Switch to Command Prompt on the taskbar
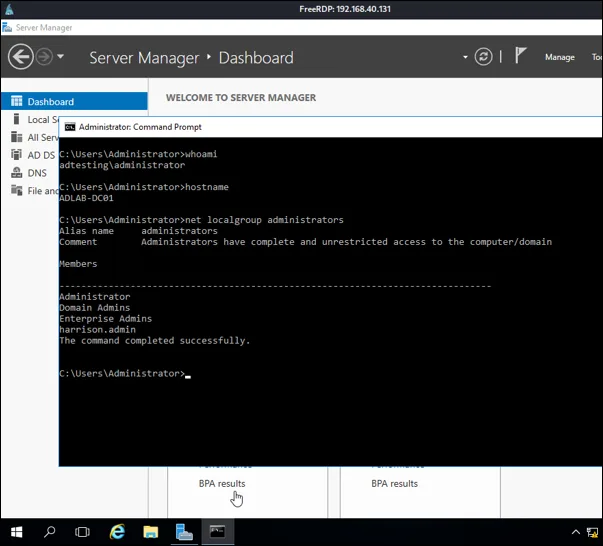The height and width of the screenshot is (546, 603). coord(217,532)
